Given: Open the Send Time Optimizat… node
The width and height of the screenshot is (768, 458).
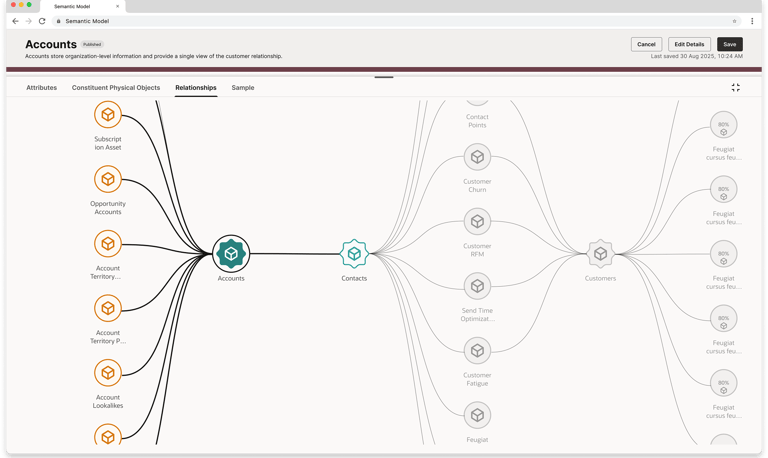Looking at the screenshot, I should 478,286.
